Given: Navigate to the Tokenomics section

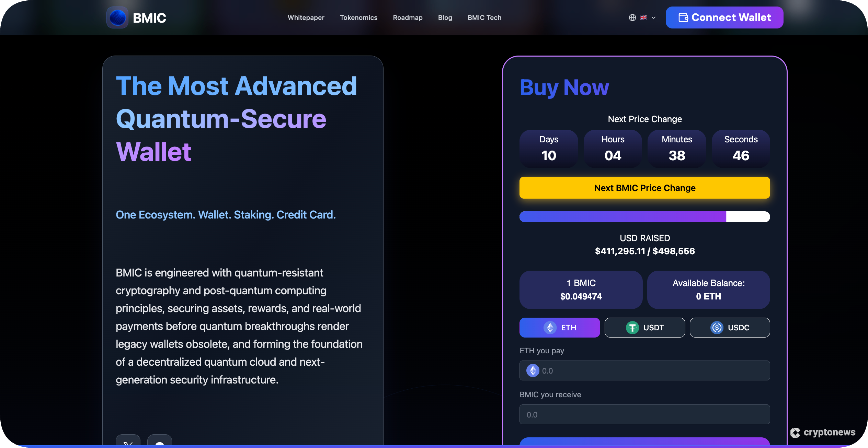Looking at the screenshot, I should point(358,17).
